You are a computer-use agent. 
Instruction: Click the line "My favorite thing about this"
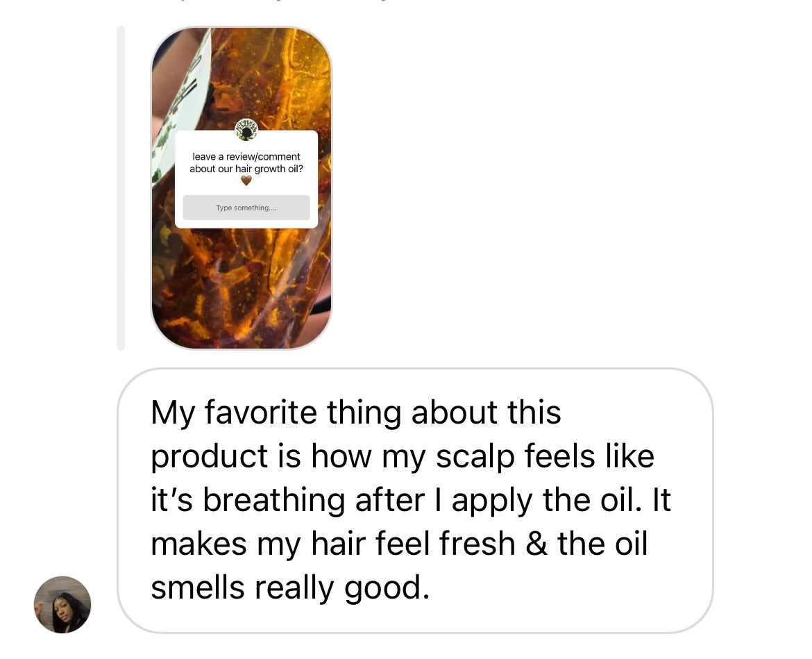[x=356, y=412]
